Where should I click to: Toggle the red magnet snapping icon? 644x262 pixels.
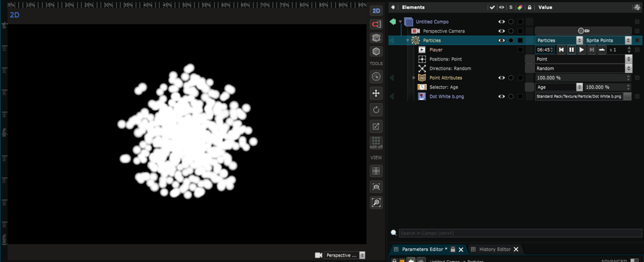(376, 24)
